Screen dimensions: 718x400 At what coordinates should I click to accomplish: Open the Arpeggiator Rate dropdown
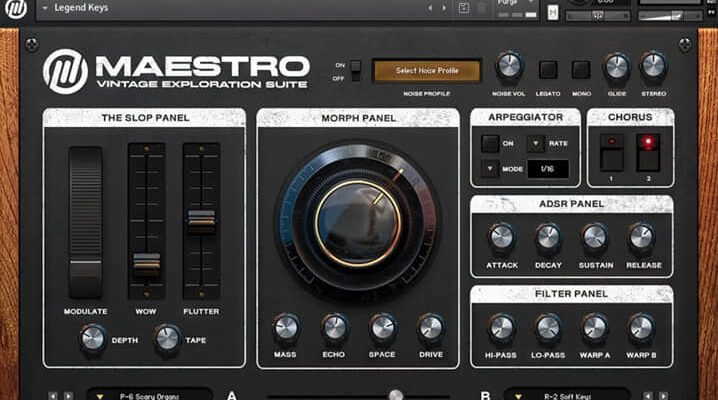536,143
